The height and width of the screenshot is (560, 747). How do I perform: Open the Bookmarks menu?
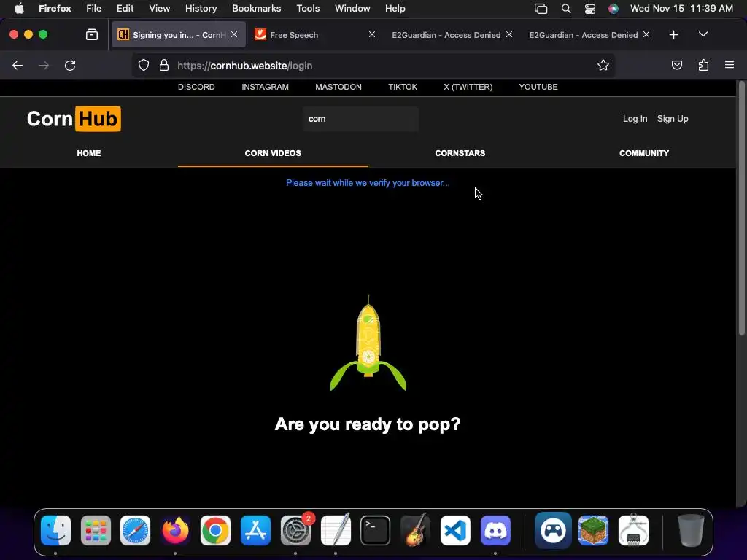256,9
